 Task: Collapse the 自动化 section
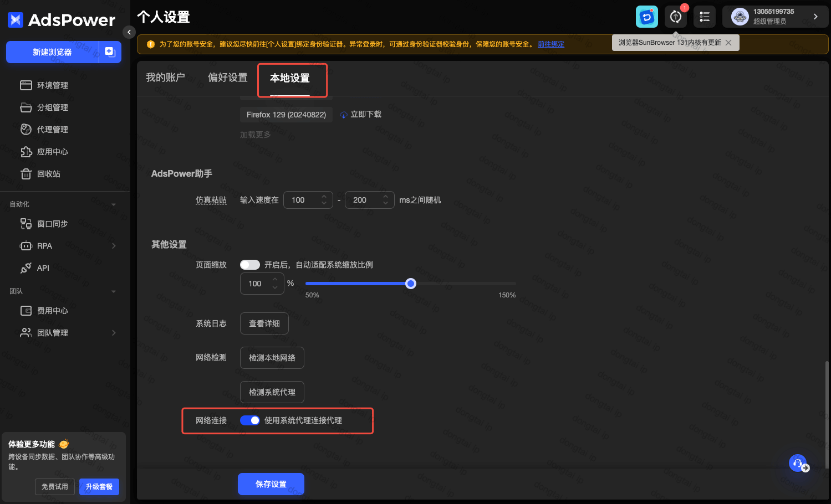click(114, 204)
